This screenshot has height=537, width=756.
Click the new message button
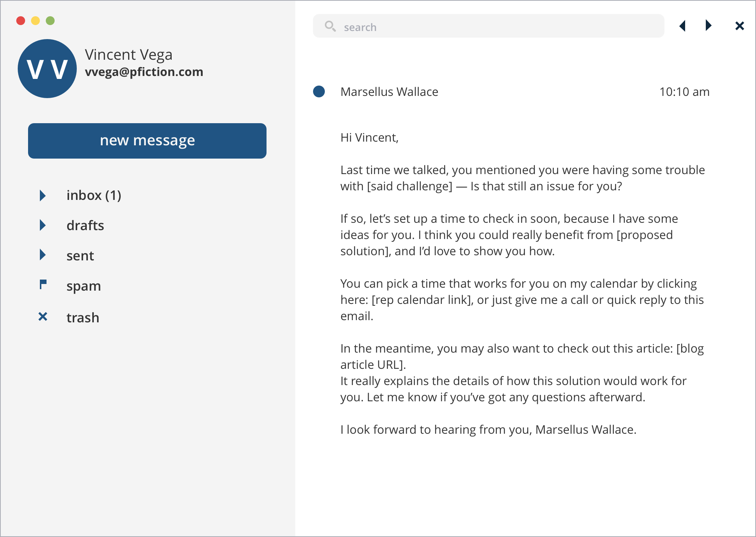tap(147, 141)
